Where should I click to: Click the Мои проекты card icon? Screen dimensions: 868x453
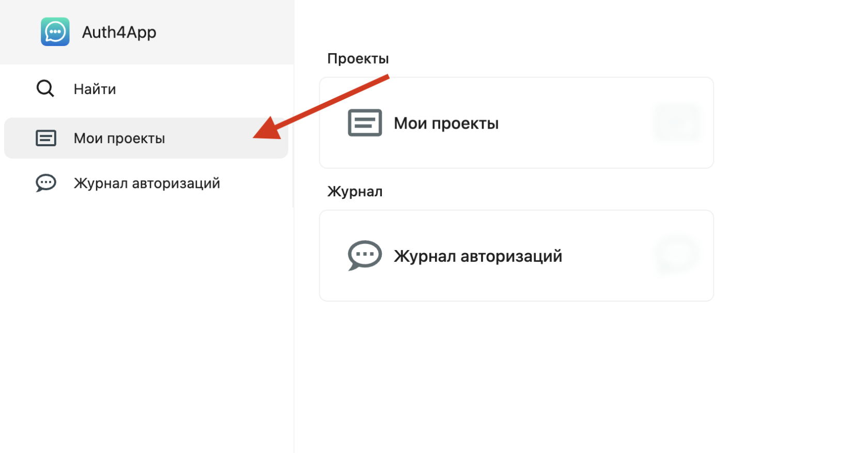(x=365, y=123)
